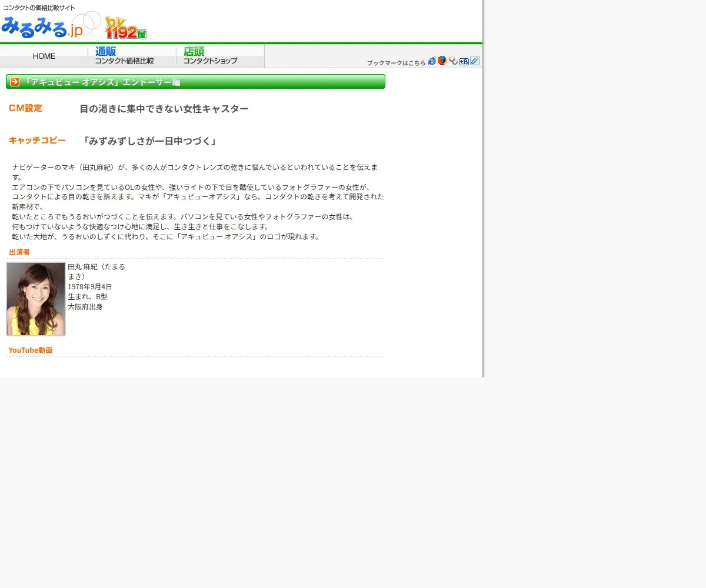This screenshot has width=706, height=588.
Task: Click the ブックマークはこちら text
Action: (396, 62)
